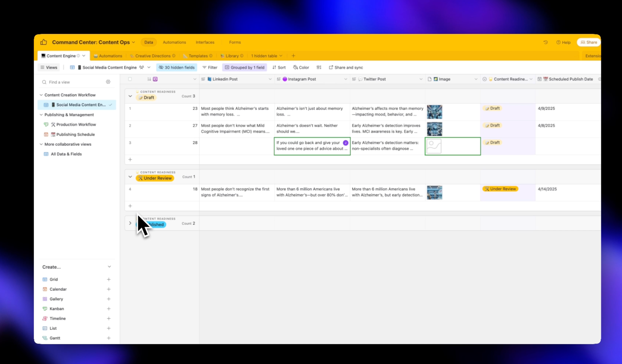Add record plus in Draft group

pyautogui.click(x=130, y=160)
